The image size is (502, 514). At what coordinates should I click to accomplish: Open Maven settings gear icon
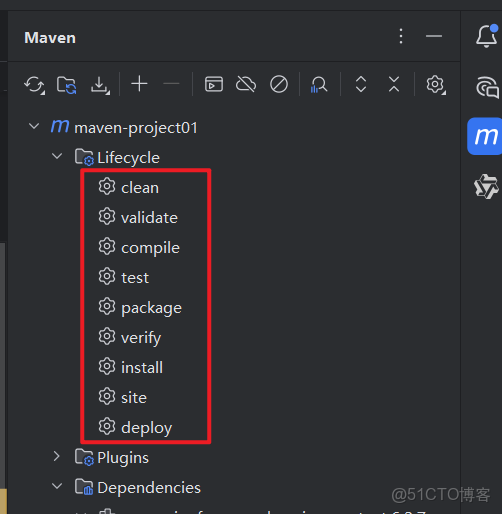(x=436, y=85)
